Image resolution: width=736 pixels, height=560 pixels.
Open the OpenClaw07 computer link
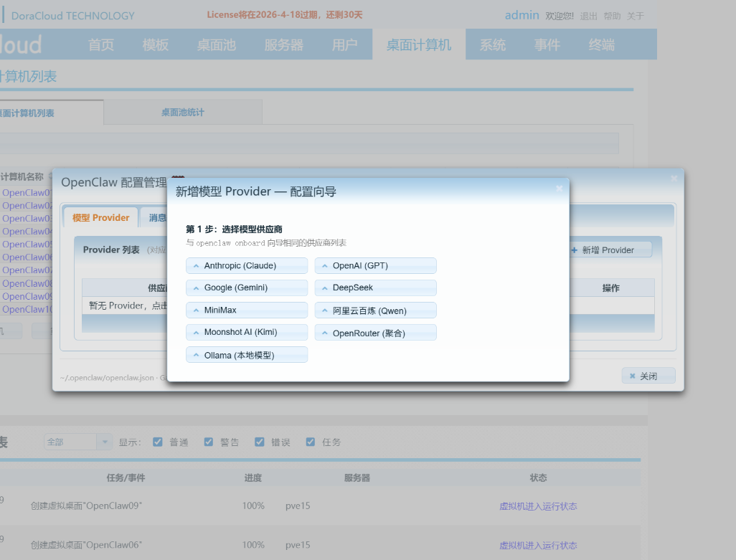click(27, 270)
